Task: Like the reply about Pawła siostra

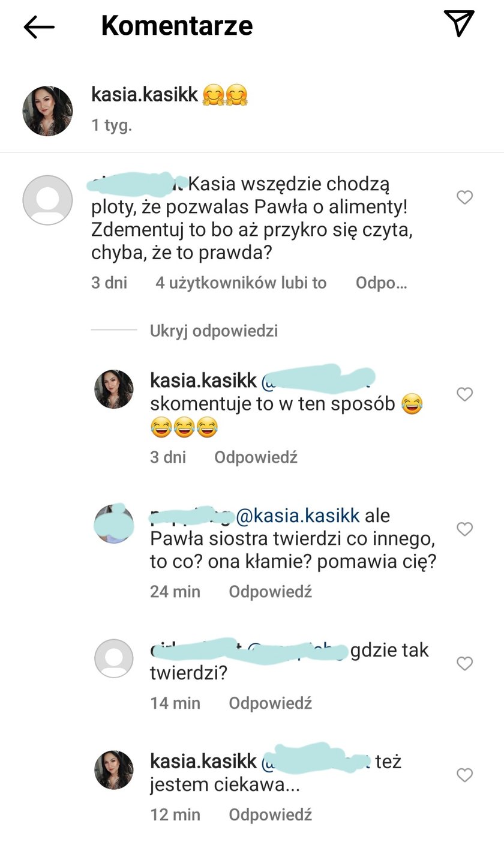Action: (x=465, y=529)
